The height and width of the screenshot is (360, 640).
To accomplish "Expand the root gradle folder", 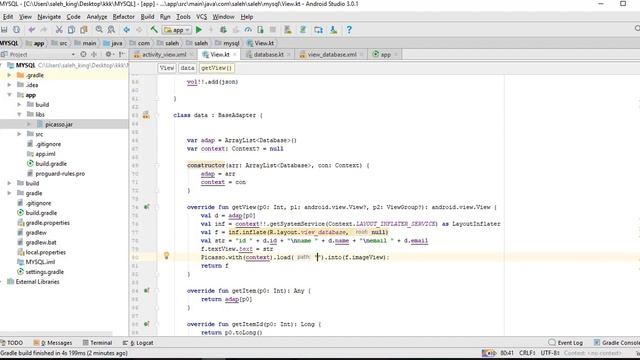I will tap(9, 193).
